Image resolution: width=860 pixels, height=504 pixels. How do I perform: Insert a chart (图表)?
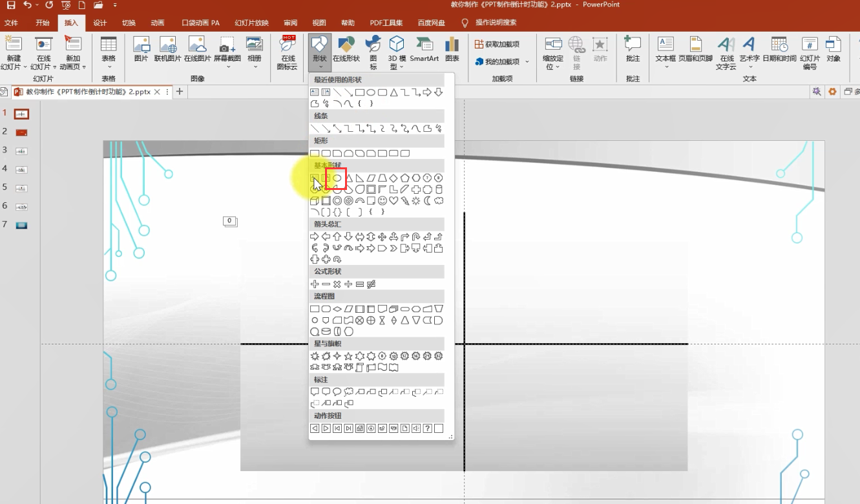click(x=452, y=50)
